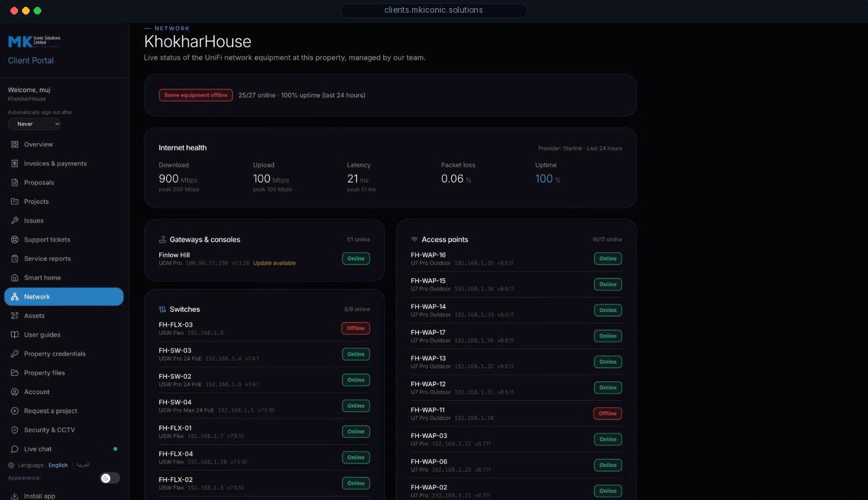Click the Service reports clipboard icon
The image size is (868, 500).
coord(15,259)
